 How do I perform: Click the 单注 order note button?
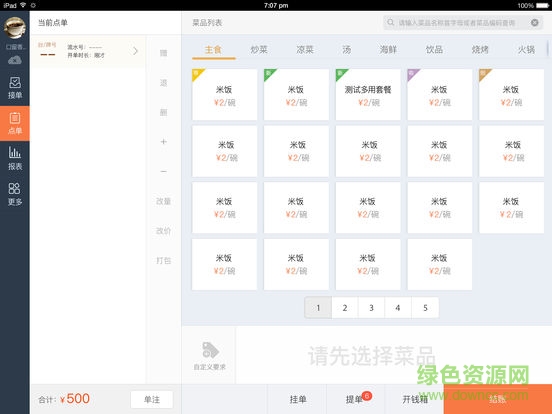[x=152, y=400]
